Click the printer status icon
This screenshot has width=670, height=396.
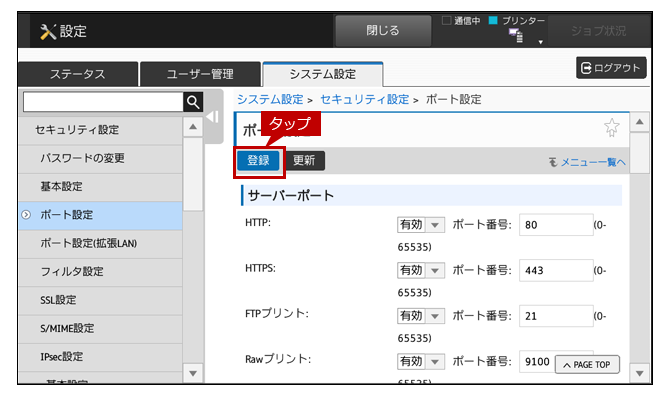point(516,35)
